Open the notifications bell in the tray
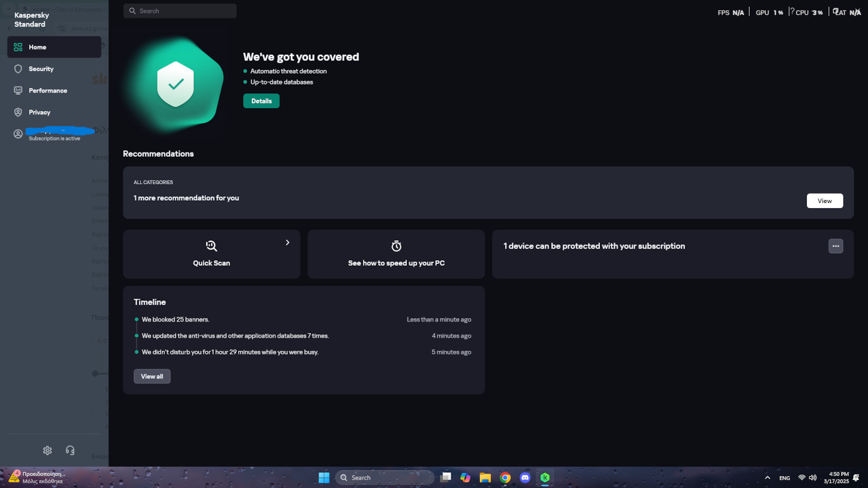The height and width of the screenshot is (488, 868). (856, 478)
